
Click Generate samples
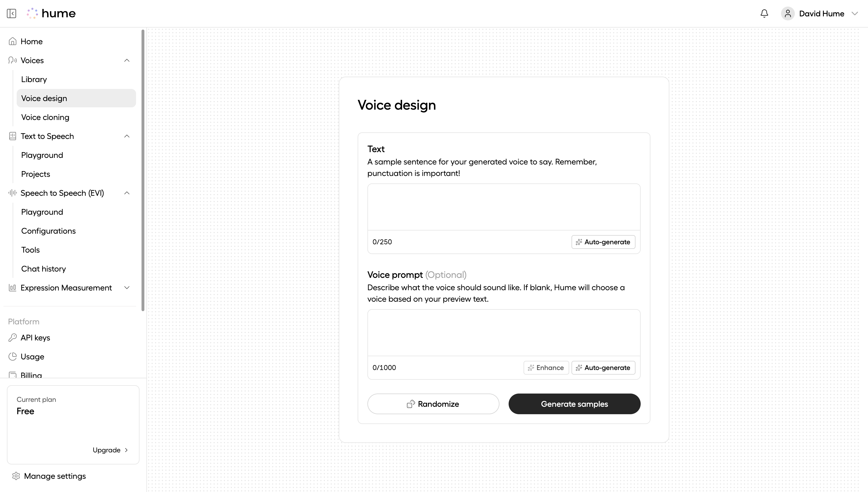[574, 404]
